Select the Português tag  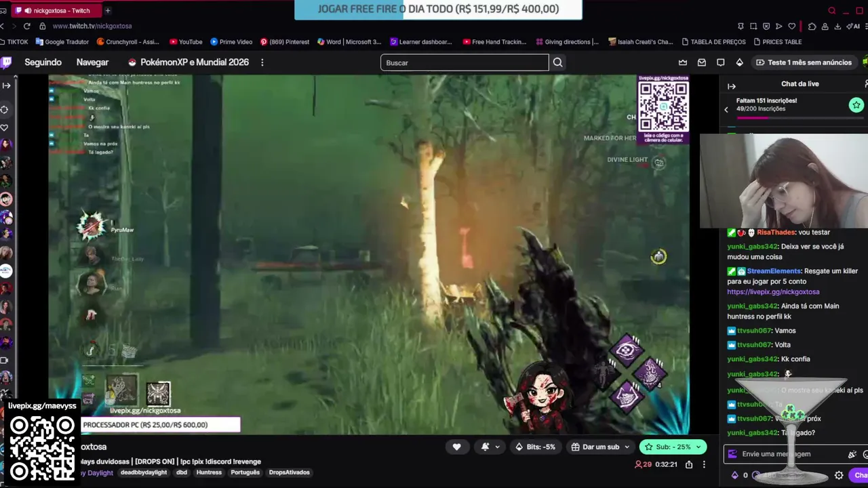click(x=245, y=472)
